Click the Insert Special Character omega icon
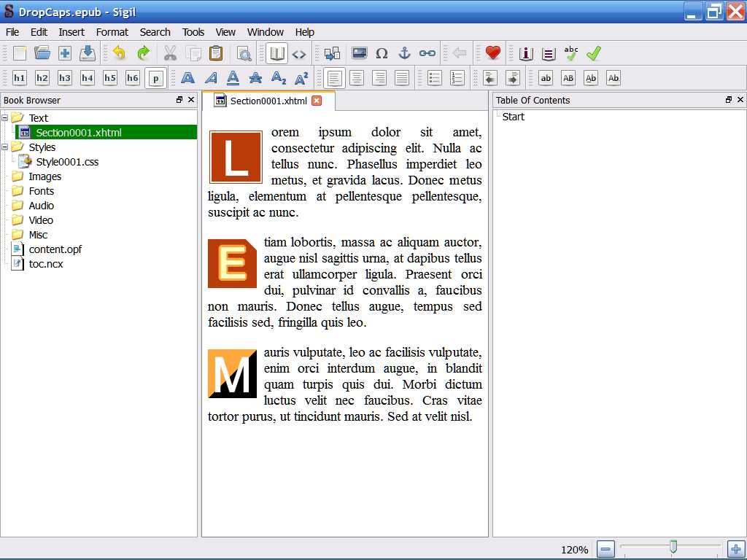The image size is (747, 560). pos(382,53)
